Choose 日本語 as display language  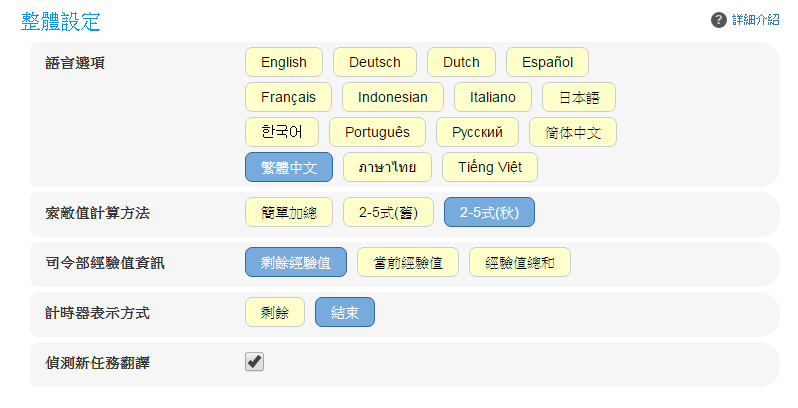578,97
